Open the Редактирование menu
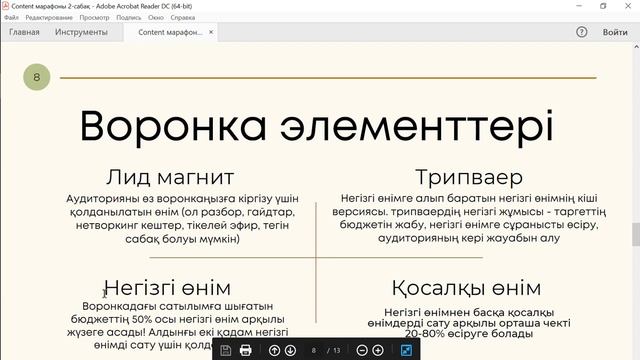Image resolution: width=640 pixels, height=360 pixels. tap(49, 18)
